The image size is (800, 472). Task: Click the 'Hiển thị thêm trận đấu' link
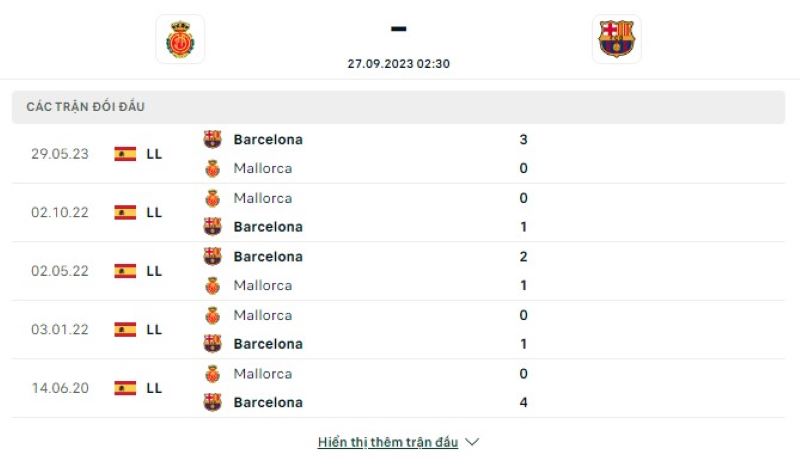388,442
